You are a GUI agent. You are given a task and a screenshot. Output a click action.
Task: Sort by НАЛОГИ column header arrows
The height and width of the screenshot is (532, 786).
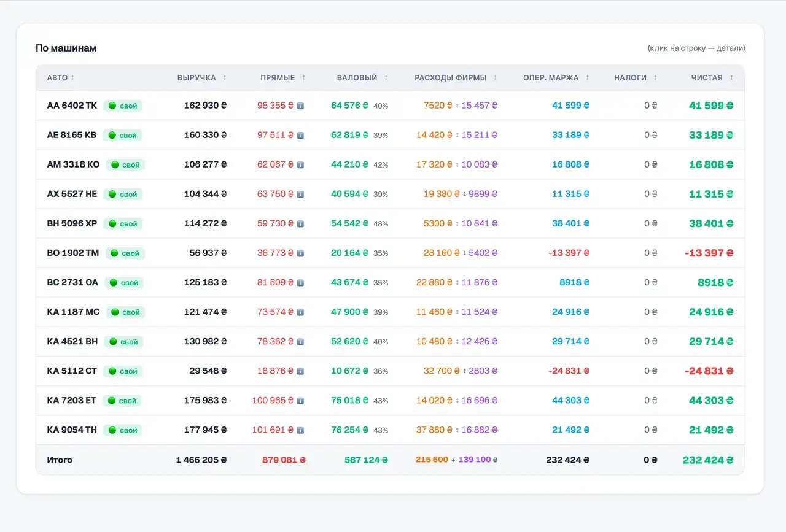655,78
